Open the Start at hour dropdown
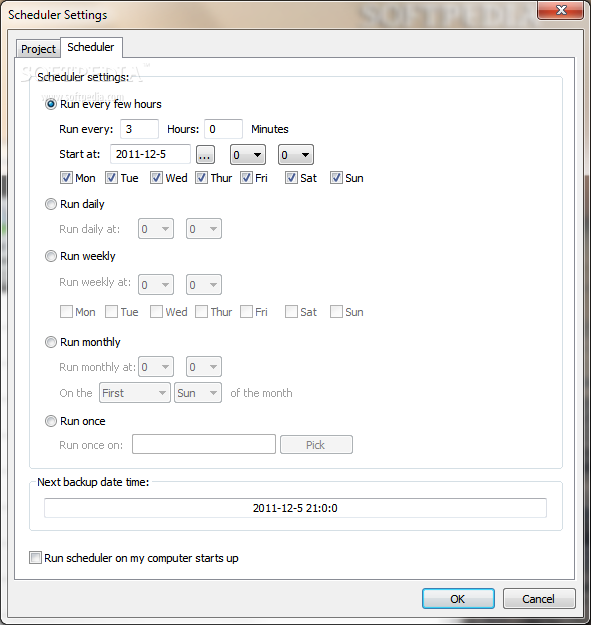591x625 pixels. click(x=247, y=155)
